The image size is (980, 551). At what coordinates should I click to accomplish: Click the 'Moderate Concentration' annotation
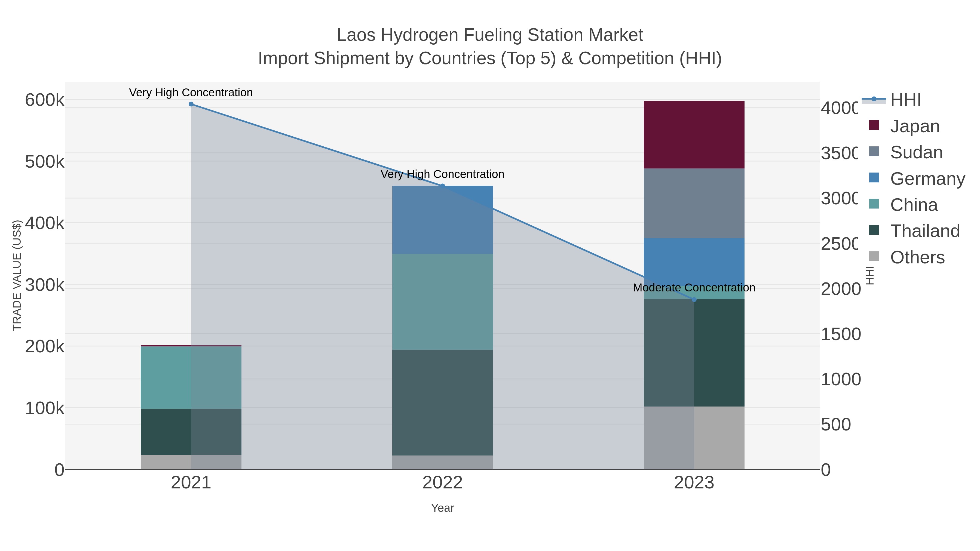[x=694, y=288]
